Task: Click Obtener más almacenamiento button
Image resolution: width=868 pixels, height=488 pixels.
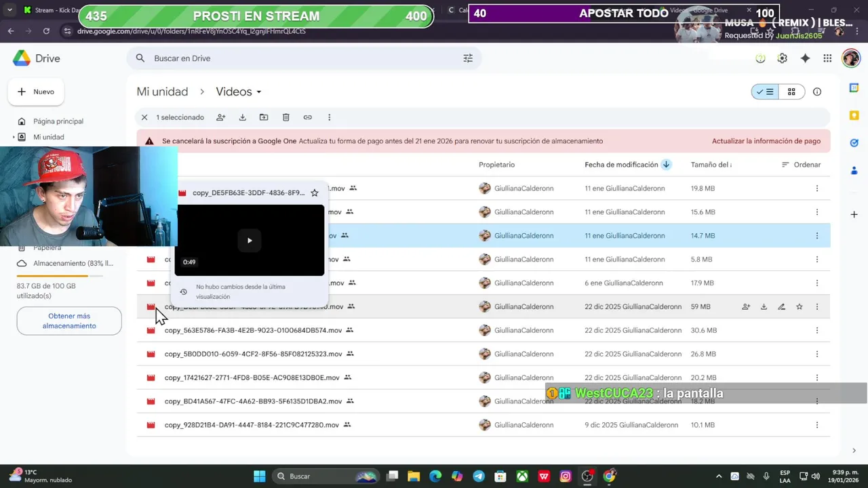Action: (69, 321)
